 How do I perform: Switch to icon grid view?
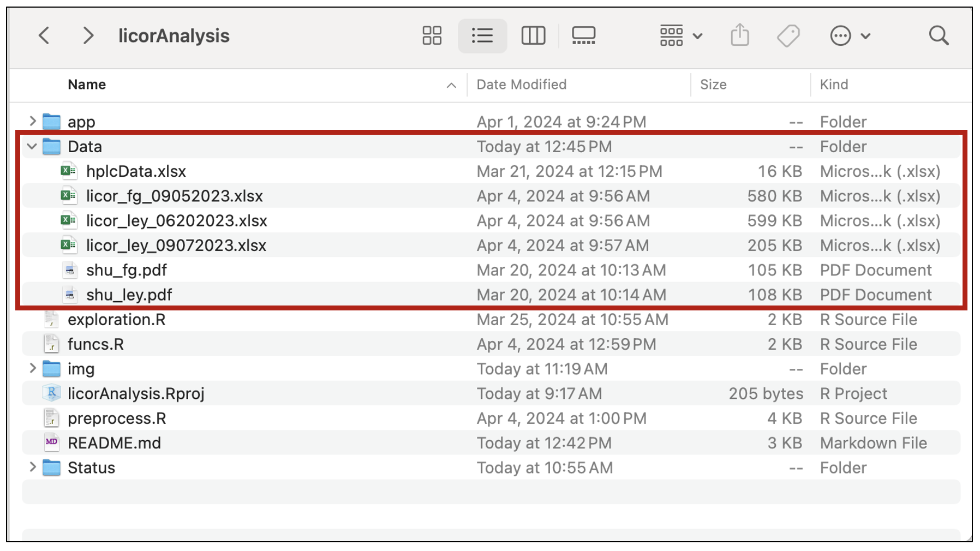(432, 36)
